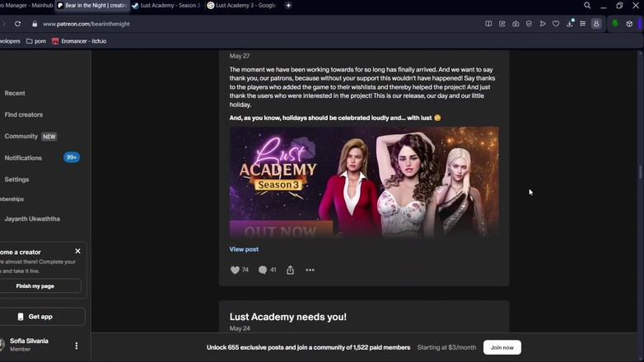Open Notifications in the sidebar

point(23,158)
